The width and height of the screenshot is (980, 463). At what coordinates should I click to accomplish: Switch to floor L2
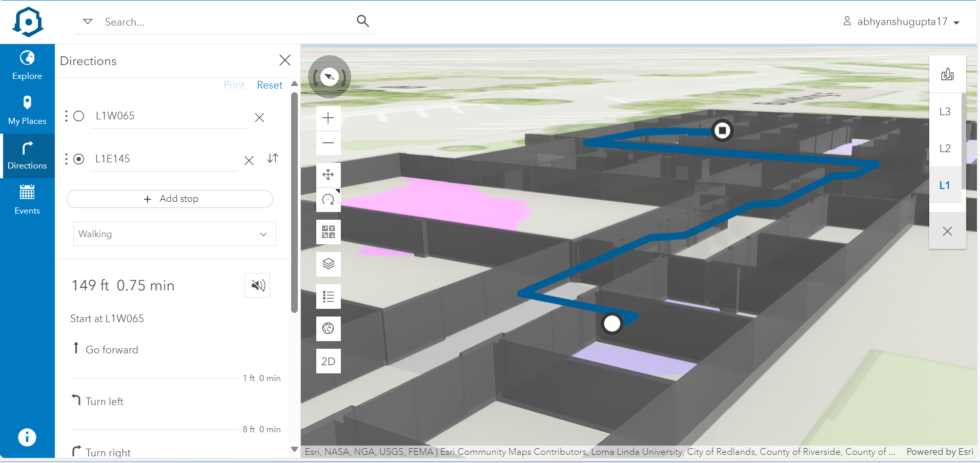[945, 148]
